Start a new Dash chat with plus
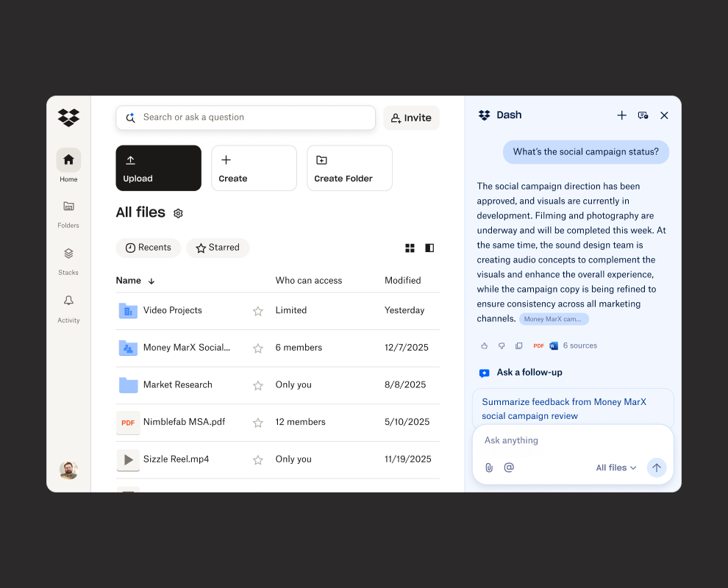 (621, 115)
